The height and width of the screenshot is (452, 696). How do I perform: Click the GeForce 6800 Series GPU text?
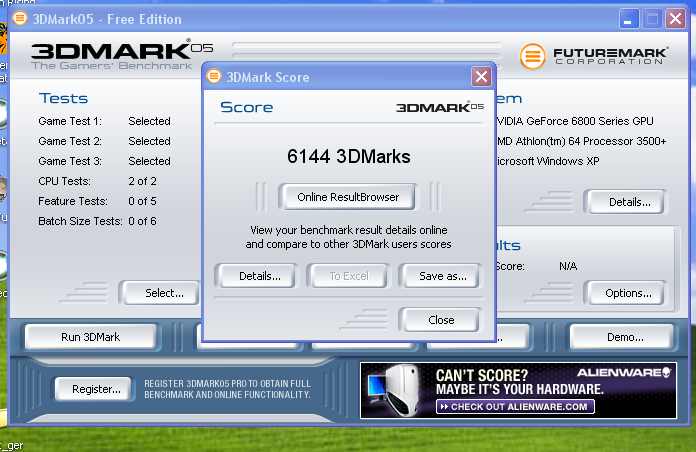point(575,121)
